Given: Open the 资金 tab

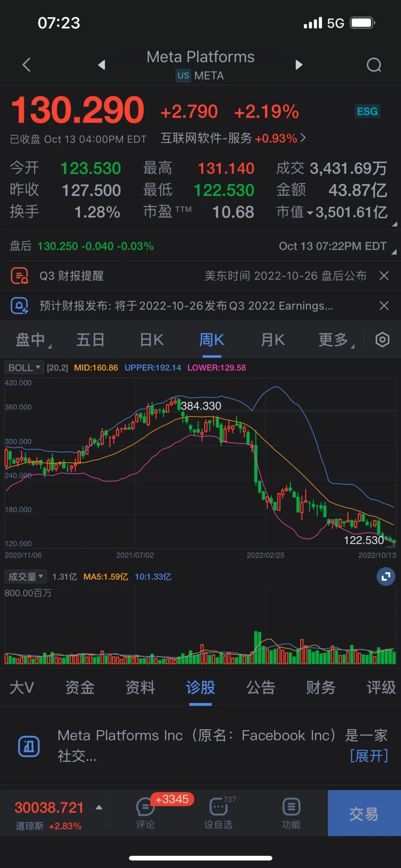Looking at the screenshot, I should coord(80,688).
